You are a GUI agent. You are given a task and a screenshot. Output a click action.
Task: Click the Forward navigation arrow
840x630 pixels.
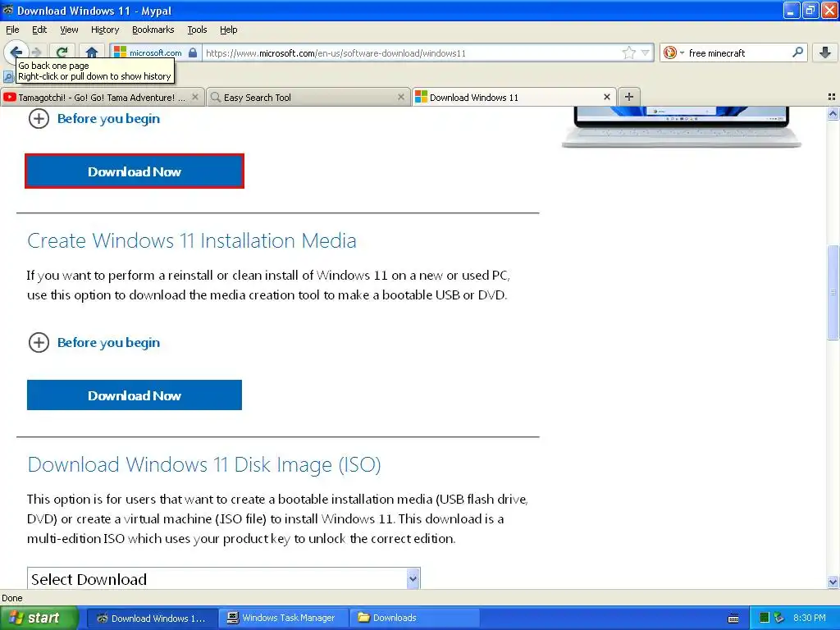tap(36, 52)
